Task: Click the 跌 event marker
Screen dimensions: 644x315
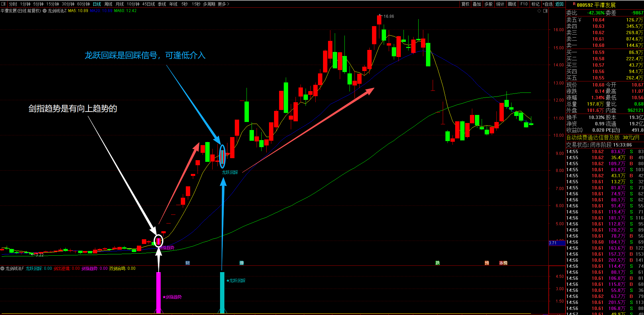Action: (x=437, y=263)
